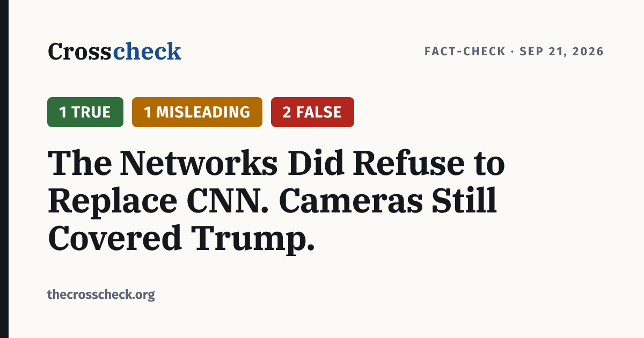Select the orange 1 MISLEADING badge
644x338 pixels.
197,112
